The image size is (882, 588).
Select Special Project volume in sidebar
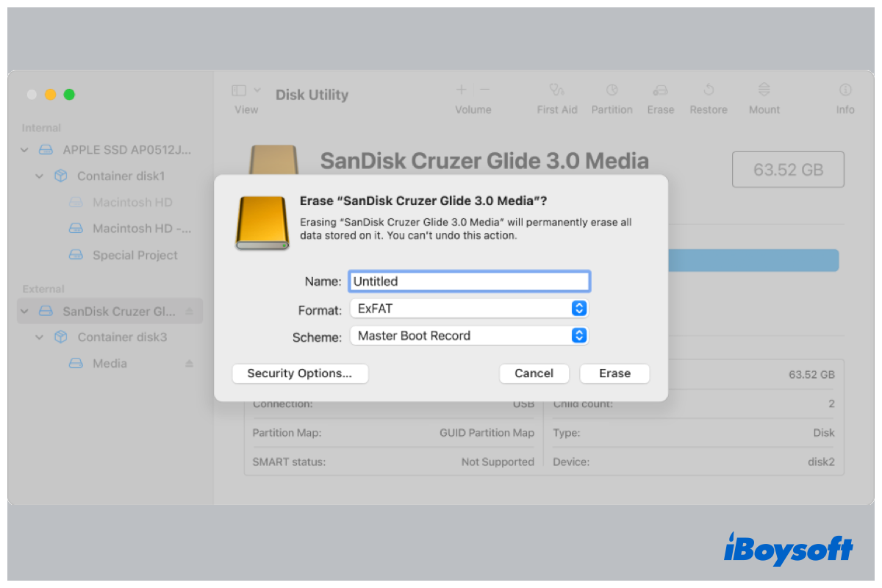click(135, 255)
